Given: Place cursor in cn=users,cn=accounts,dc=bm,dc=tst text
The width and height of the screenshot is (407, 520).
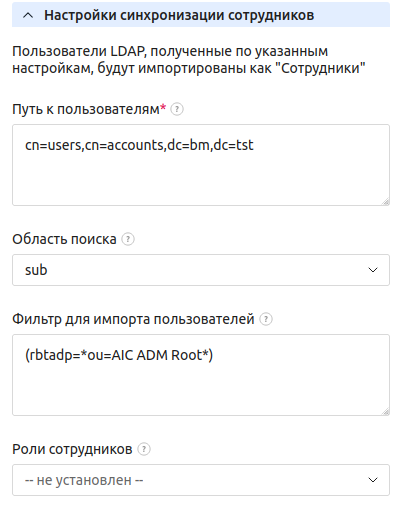Looking at the screenshot, I should point(139,145).
